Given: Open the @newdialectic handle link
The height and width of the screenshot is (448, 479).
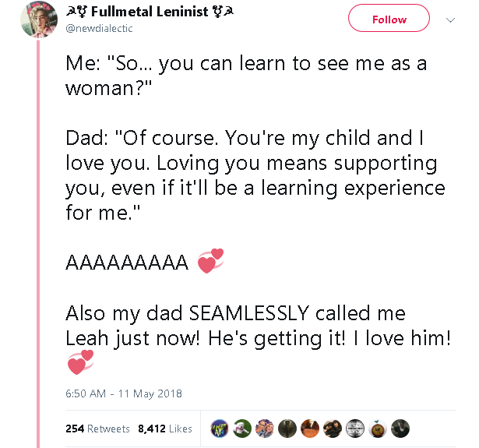Looking at the screenshot, I should (99, 28).
